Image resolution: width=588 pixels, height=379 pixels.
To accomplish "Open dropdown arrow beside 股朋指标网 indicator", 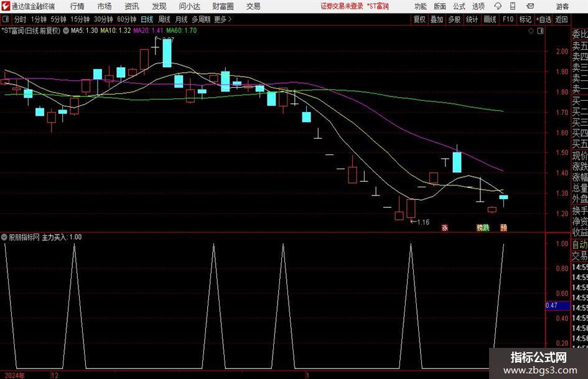I will (x=4, y=237).
